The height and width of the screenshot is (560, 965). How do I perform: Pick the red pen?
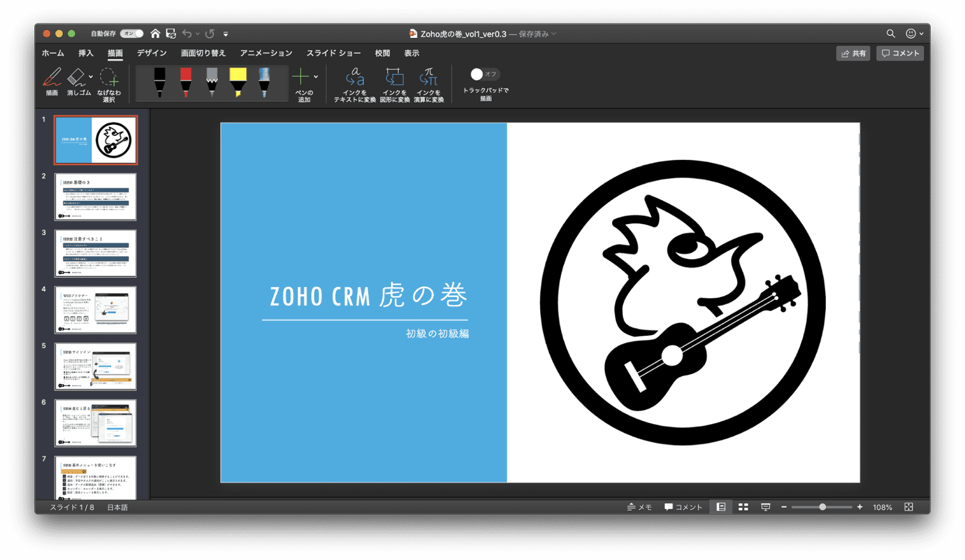[186, 83]
